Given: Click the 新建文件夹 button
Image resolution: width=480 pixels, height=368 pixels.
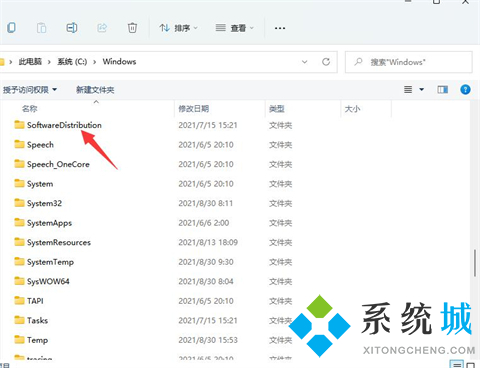Looking at the screenshot, I should [x=95, y=90].
